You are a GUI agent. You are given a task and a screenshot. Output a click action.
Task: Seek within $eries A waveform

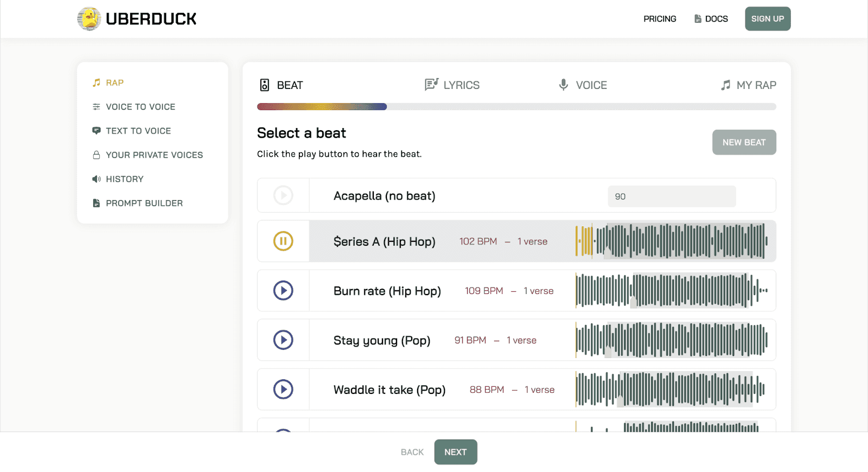(x=672, y=241)
